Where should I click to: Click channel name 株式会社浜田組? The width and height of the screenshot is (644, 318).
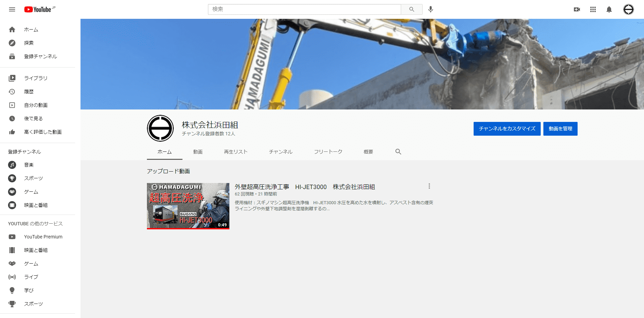210,125
